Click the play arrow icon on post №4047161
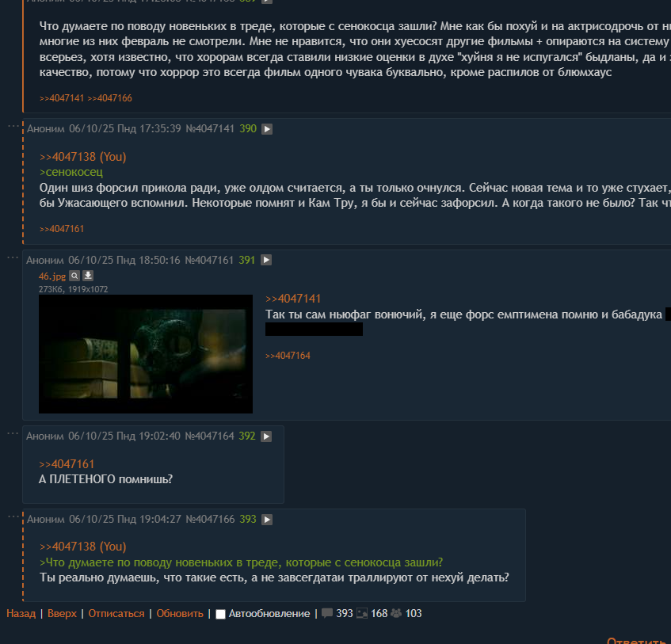 point(266,260)
